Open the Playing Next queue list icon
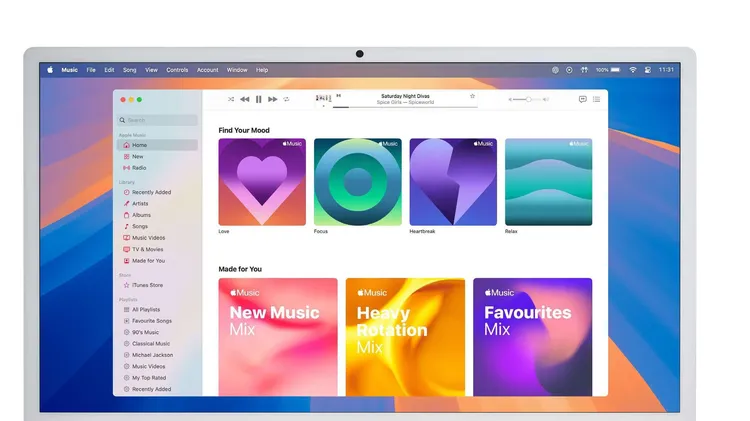This screenshot has height=421, width=750. coord(596,99)
